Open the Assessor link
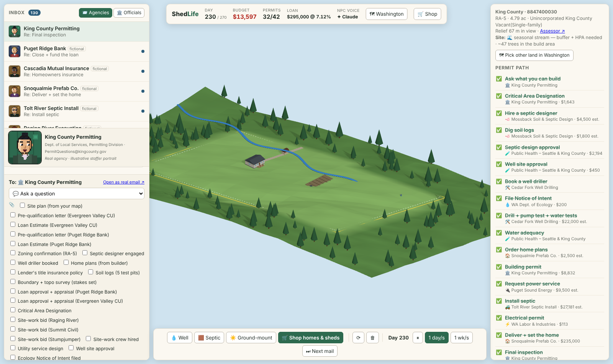The height and width of the screenshot is (364, 613). 552,31
